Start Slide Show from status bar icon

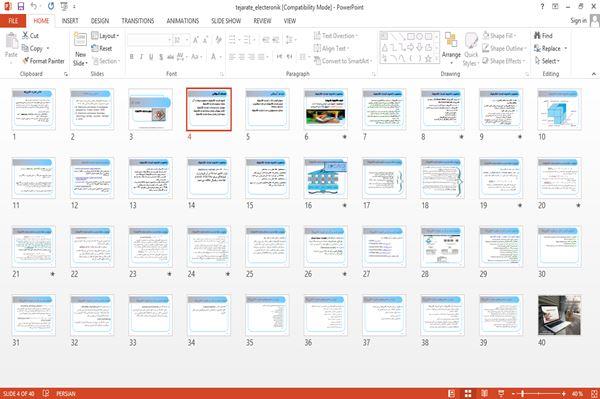tap(501, 393)
